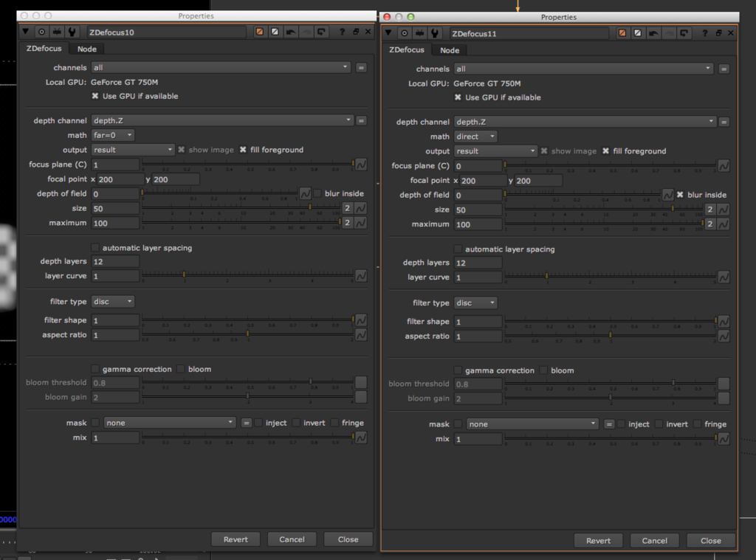Click the Revert button on ZDefocus11
The width and height of the screenshot is (756, 560).
coord(598,540)
